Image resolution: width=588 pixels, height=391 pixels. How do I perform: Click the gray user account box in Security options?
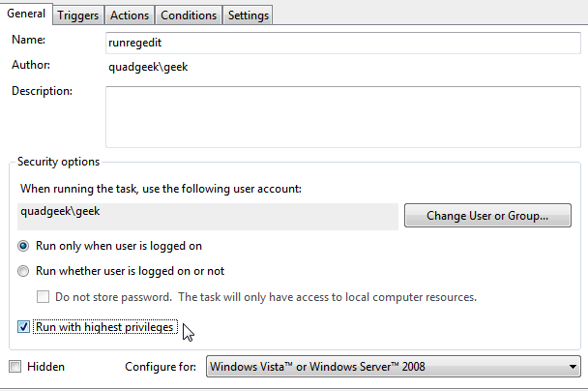(x=208, y=216)
